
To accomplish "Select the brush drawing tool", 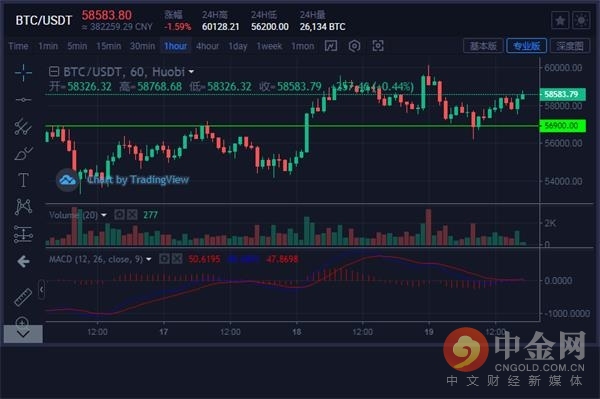I will pos(23,153).
